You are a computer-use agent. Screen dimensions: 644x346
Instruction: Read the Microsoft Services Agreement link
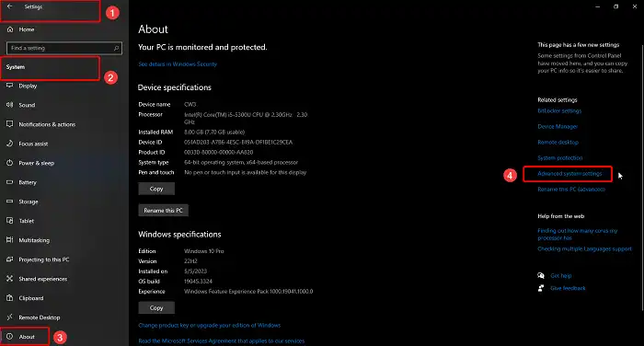coord(222,341)
